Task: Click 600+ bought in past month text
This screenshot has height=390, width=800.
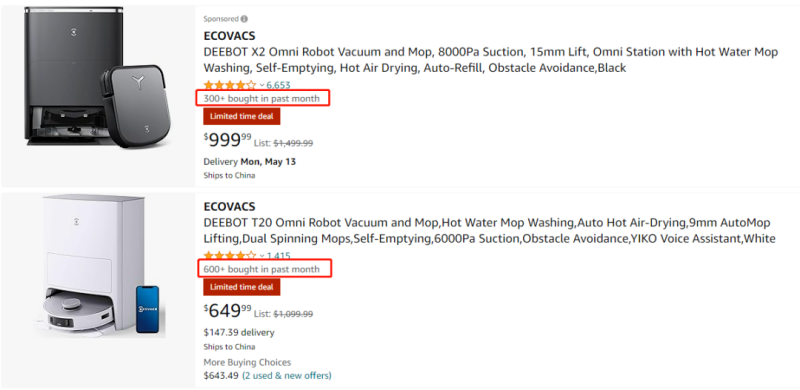Action: tap(262, 269)
